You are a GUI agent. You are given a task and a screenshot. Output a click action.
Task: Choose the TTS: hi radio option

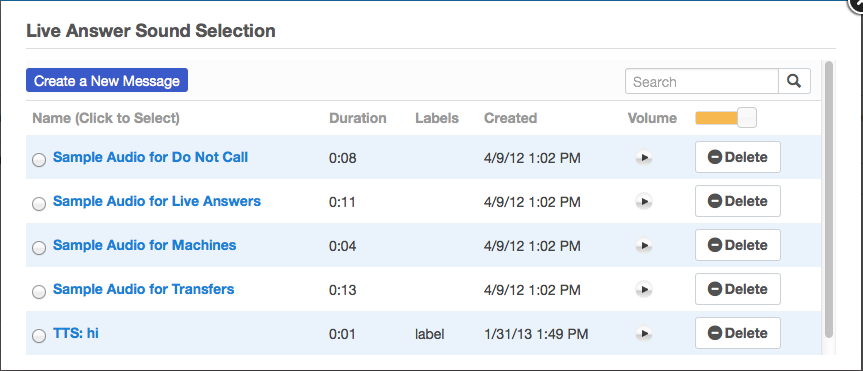(39, 336)
